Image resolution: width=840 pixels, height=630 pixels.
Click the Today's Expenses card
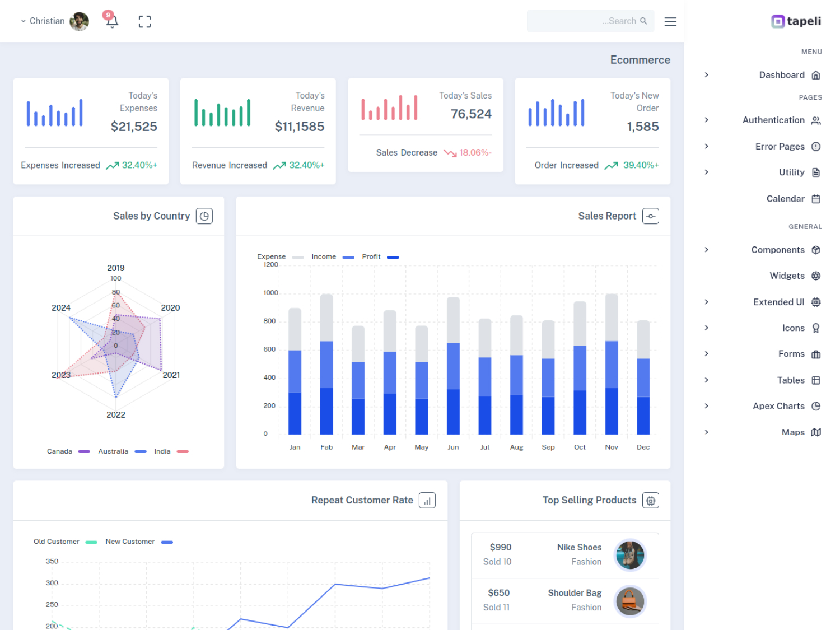pyautogui.click(x=91, y=131)
